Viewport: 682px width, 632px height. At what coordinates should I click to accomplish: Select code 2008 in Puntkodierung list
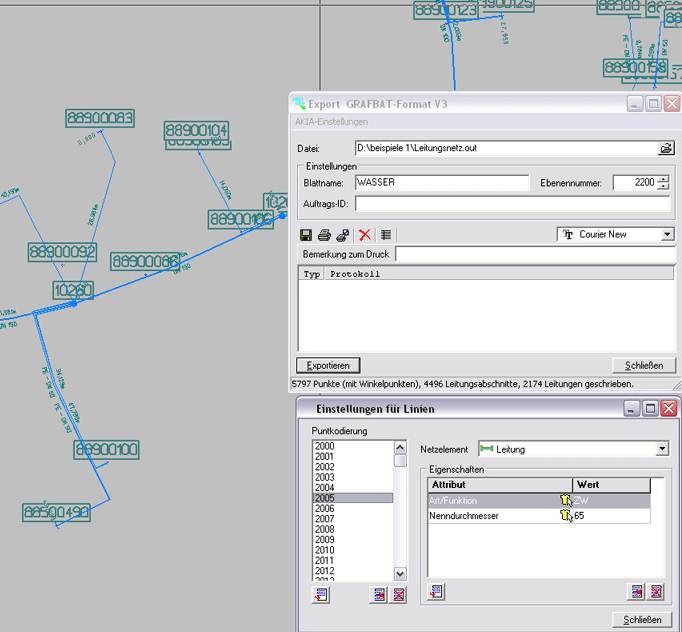[325, 529]
